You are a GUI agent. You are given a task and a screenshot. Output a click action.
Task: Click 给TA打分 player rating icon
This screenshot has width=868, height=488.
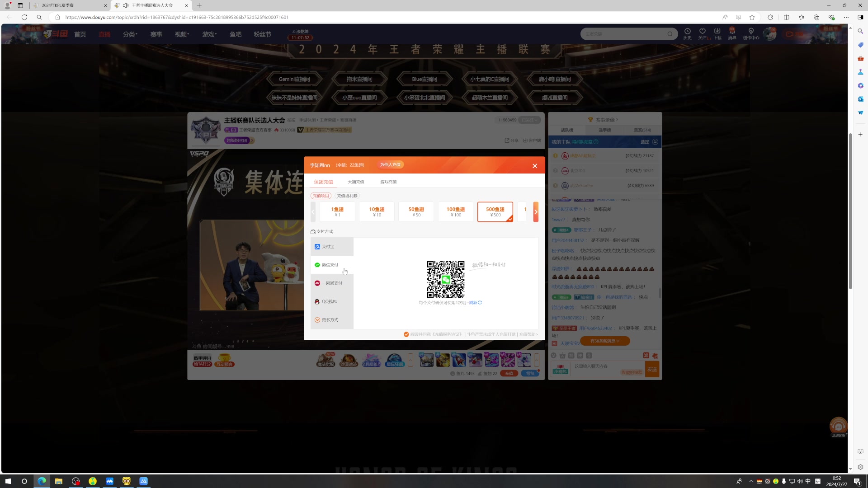202,361
